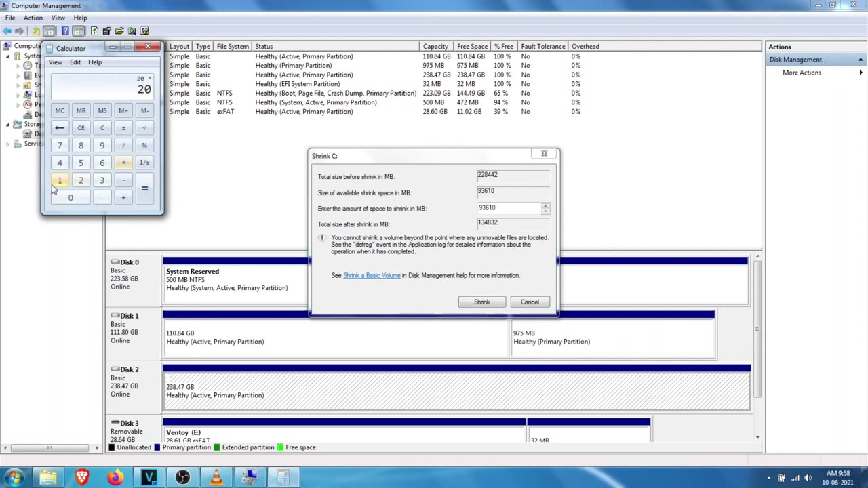Increase shrink amount with up spinner arrow
Viewport: 868px width, 488px height.
click(x=545, y=205)
